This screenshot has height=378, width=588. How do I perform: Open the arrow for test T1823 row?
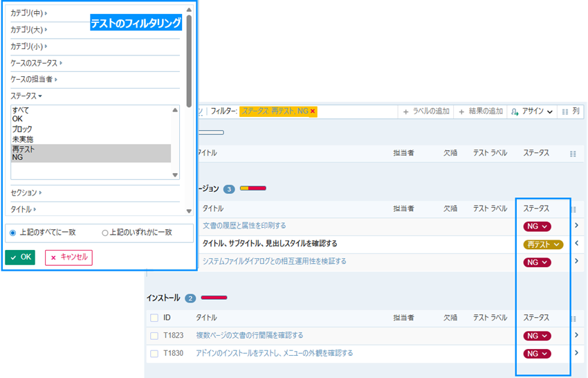point(576,336)
